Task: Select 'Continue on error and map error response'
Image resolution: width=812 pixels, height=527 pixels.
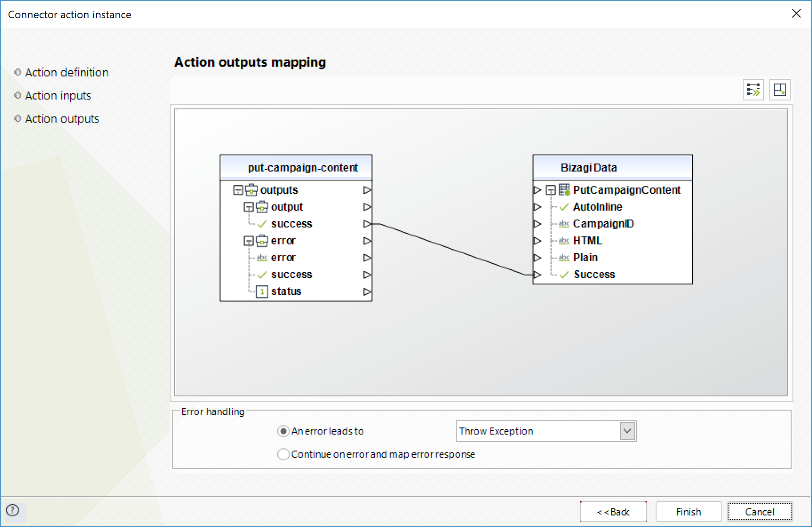Action: (283, 454)
